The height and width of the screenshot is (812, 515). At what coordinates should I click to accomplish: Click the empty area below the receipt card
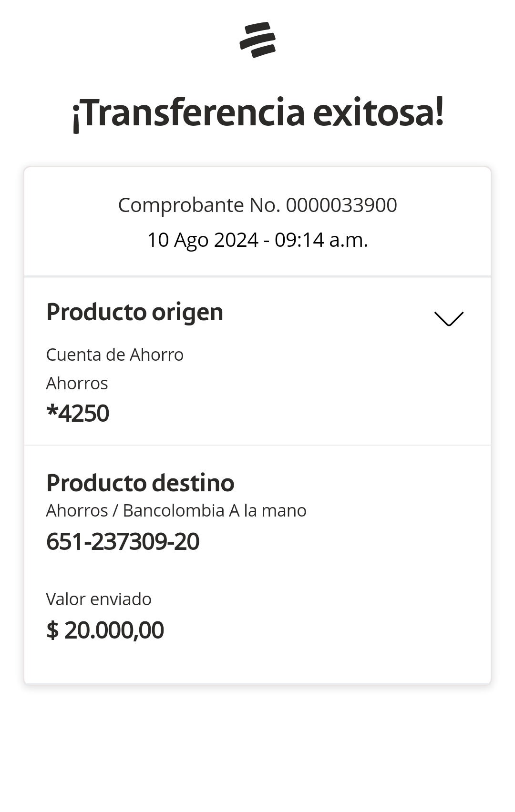click(x=257, y=748)
